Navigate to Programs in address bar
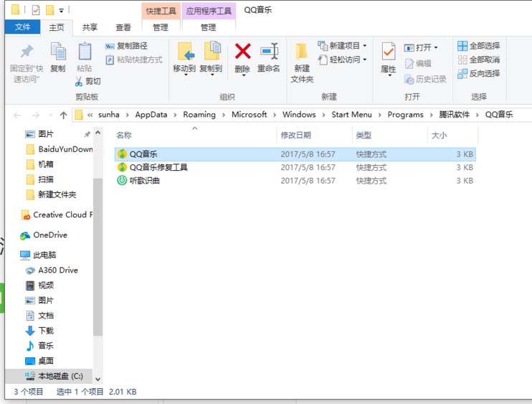 pos(405,115)
